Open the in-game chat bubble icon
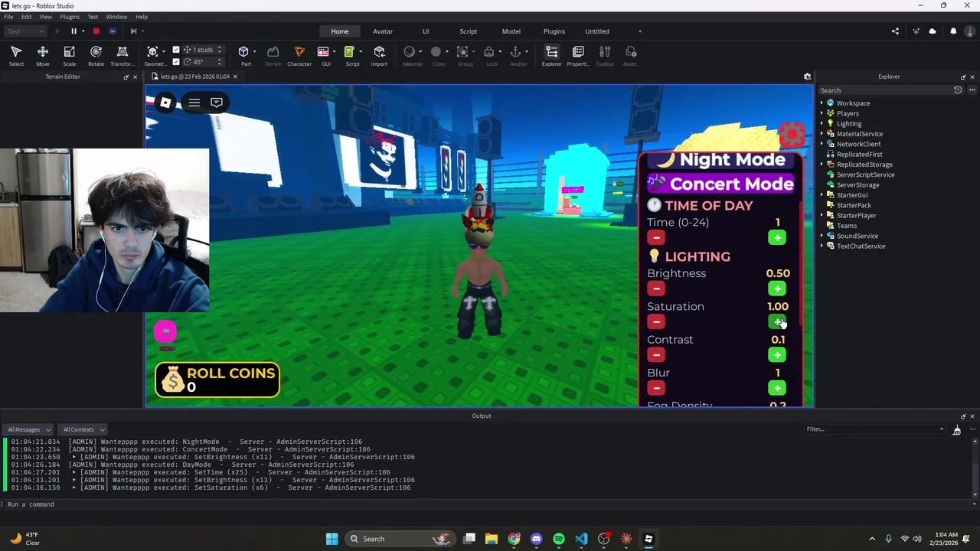Image resolution: width=980 pixels, height=551 pixels. coord(217,103)
